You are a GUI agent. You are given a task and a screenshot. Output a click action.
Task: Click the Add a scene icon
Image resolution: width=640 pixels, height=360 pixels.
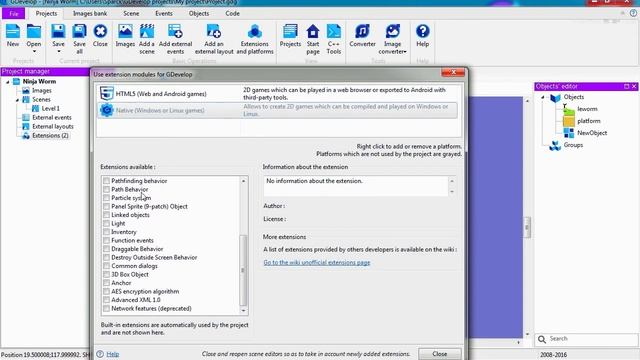[x=147, y=32]
